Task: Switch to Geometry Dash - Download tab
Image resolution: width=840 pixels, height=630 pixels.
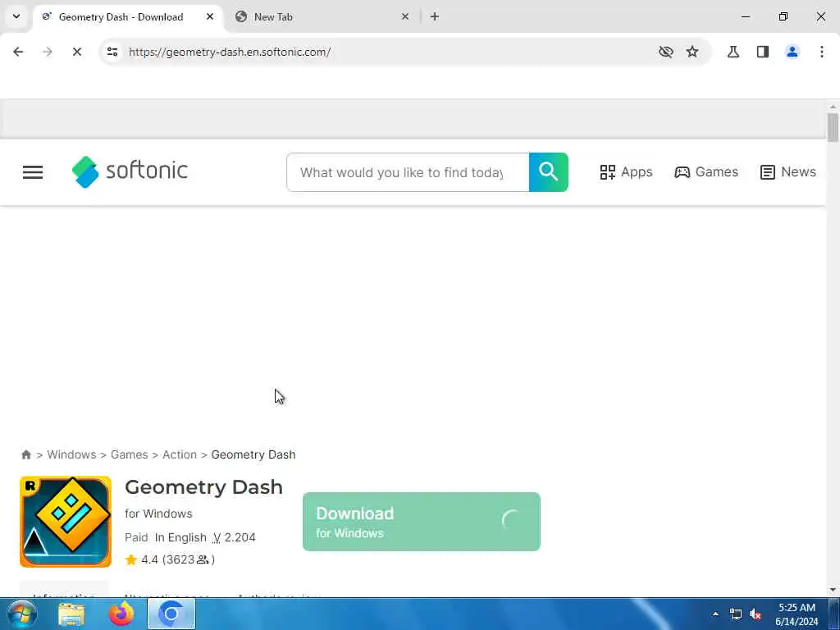Action: click(x=121, y=17)
